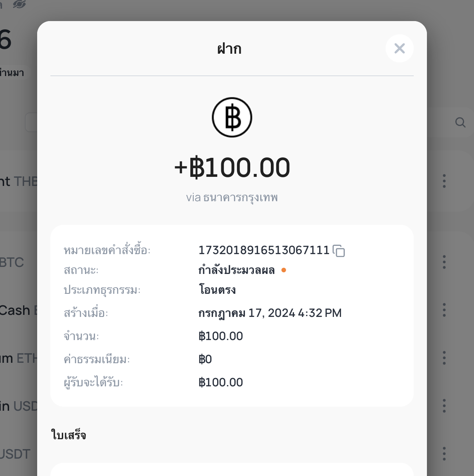Click the +฿100.00 deposit amount
The width and height of the screenshot is (474, 476).
tap(232, 167)
